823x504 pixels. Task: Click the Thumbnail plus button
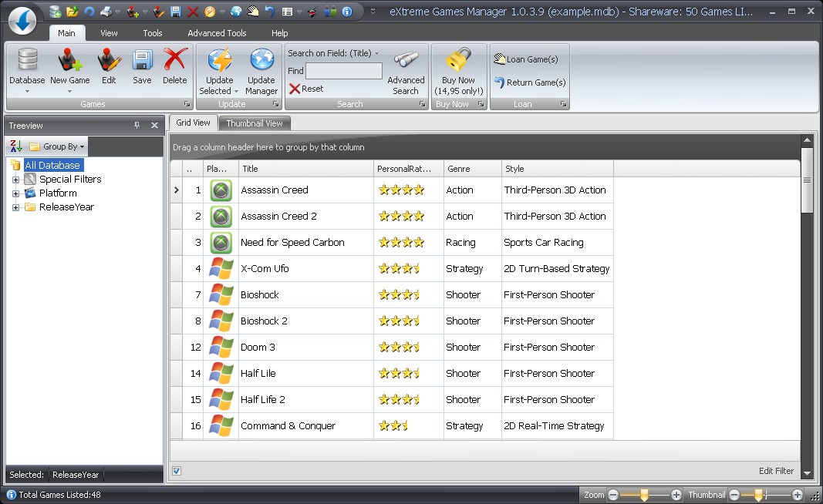[x=798, y=495]
